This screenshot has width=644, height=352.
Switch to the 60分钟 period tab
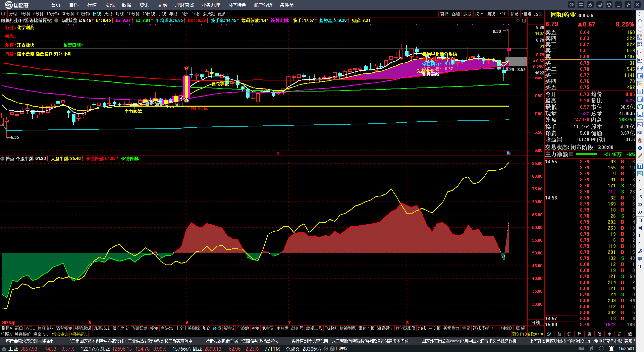84,14
